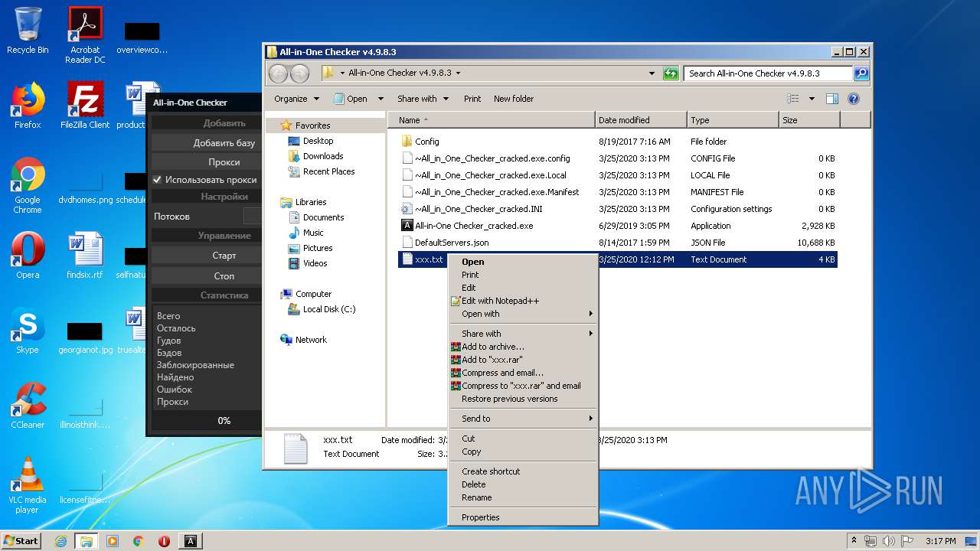
Task: Click Старт button in checker
Action: 207,256
